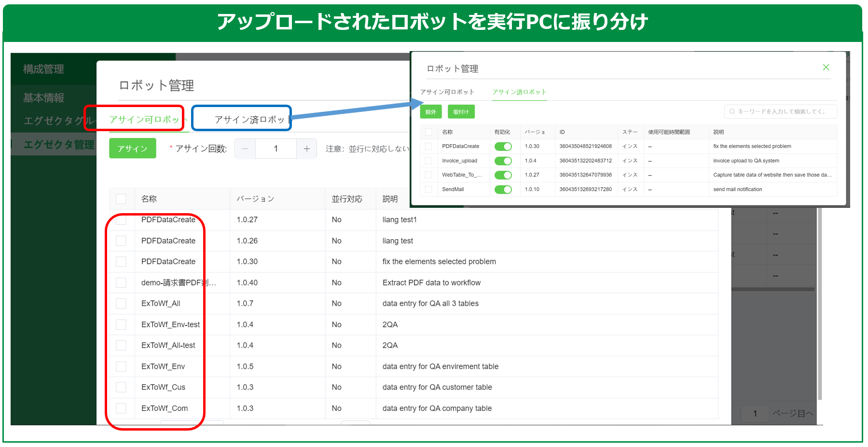Open 基本情報 in the left sidebar
The width and height of the screenshot is (868, 447).
pyautogui.click(x=43, y=98)
